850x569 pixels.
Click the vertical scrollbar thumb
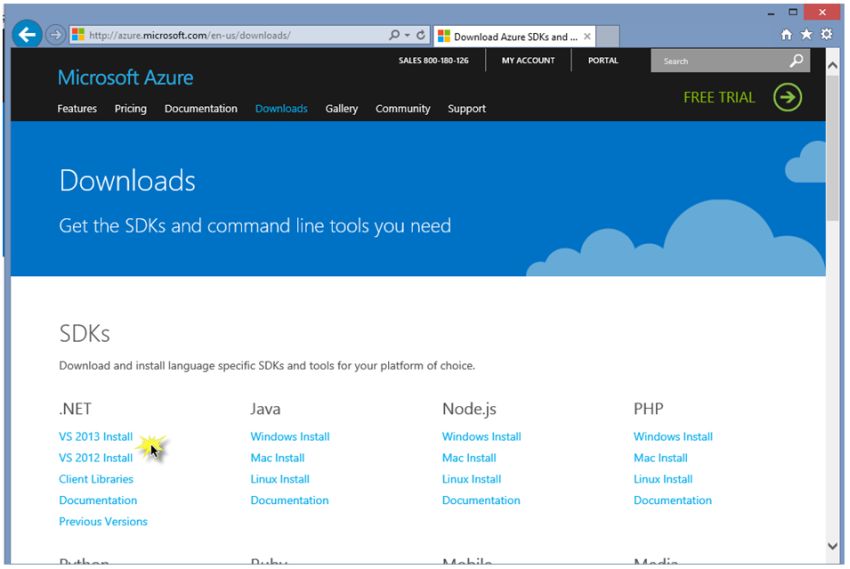click(833, 147)
